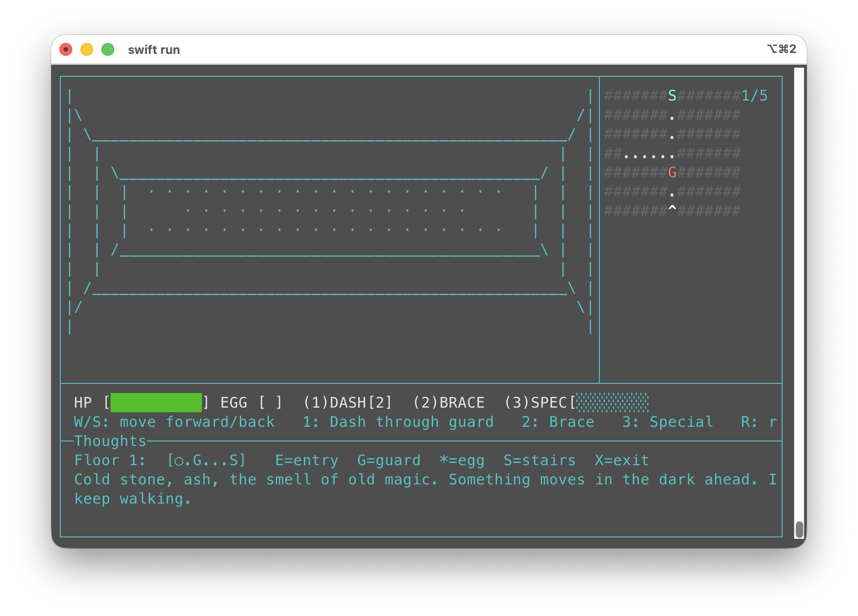Click the '2: Brace' hint

point(558,422)
